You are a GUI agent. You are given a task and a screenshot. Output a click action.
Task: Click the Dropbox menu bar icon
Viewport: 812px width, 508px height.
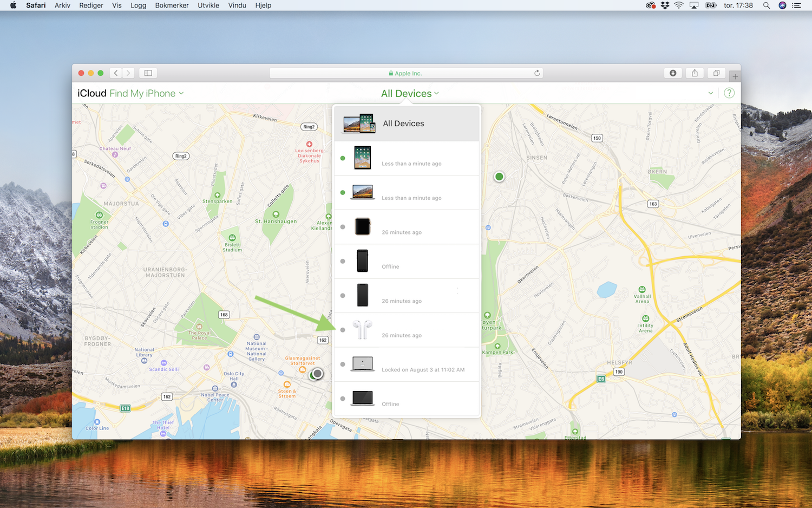[665, 5]
